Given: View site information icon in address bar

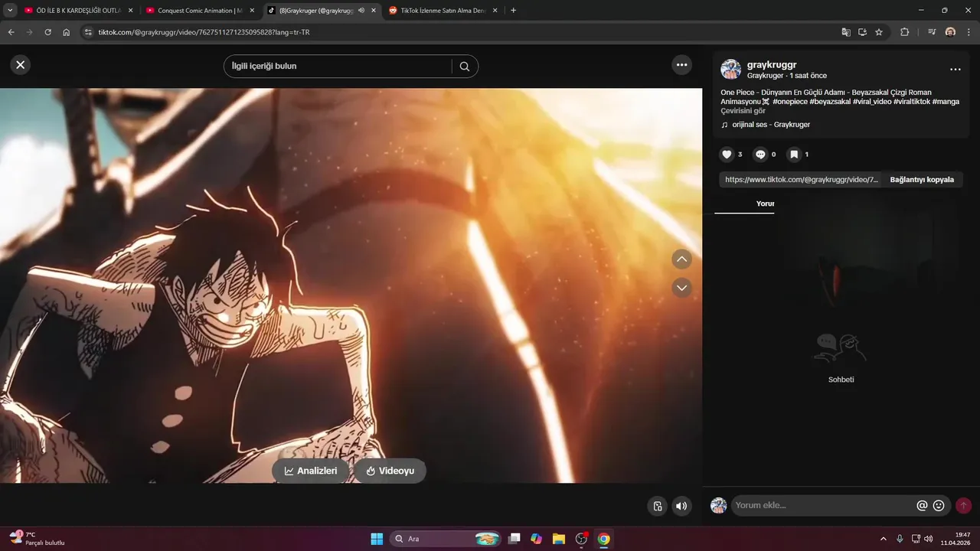Looking at the screenshot, I should coord(88,32).
